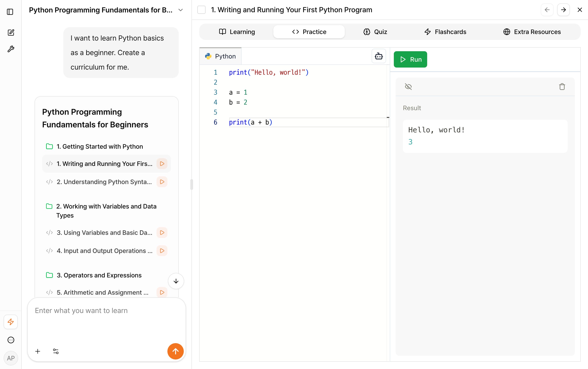Image resolution: width=588 pixels, height=369 pixels.
Task: Click the plus attachment icon
Action: pyautogui.click(x=38, y=351)
